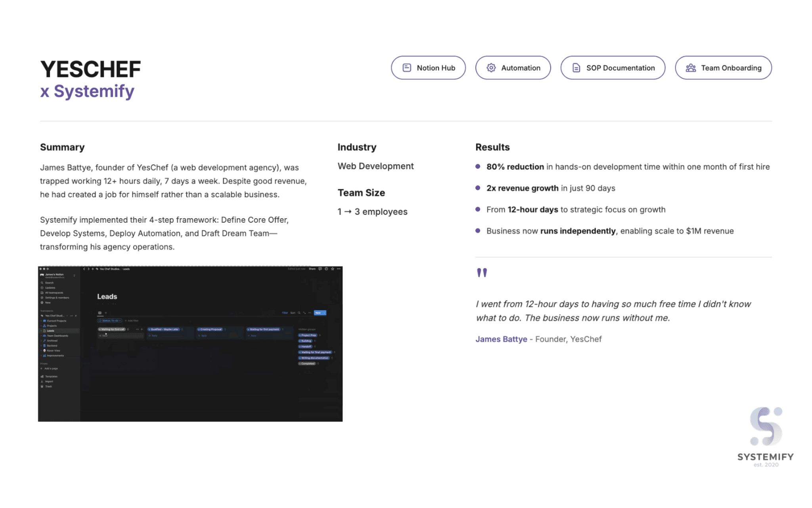Open the New button dropdown arrow
Viewport: 812px width, 508px height.
click(324, 313)
